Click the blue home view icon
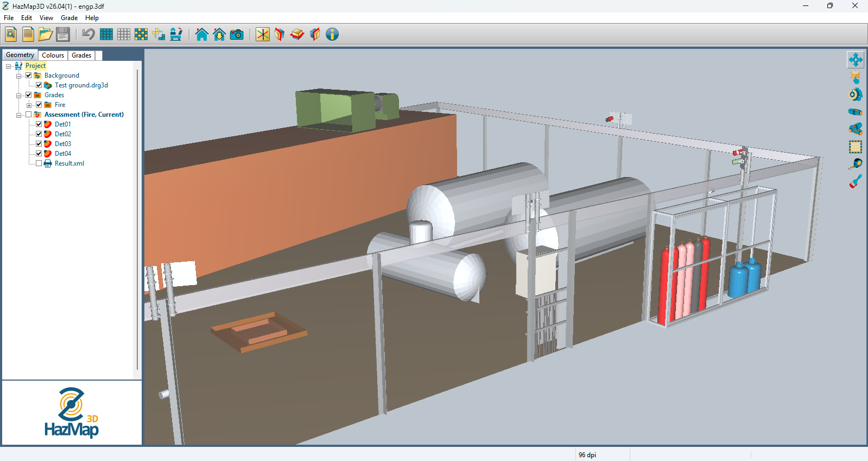This screenshot has height=461, width=868. click(x=202, y=34)
